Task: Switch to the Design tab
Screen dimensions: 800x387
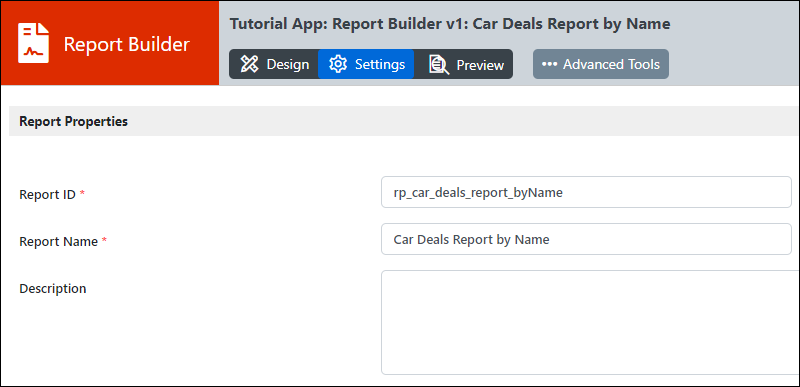Action: click(x=274, y=64)
